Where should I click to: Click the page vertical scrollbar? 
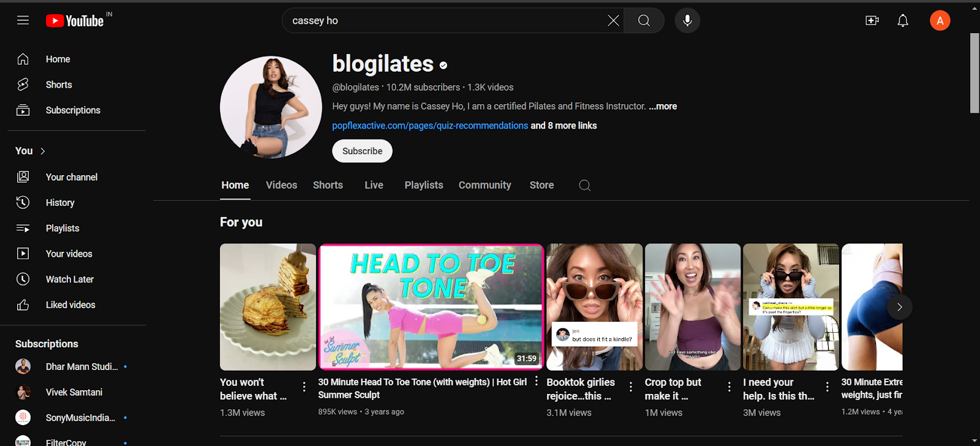[974, 74]
